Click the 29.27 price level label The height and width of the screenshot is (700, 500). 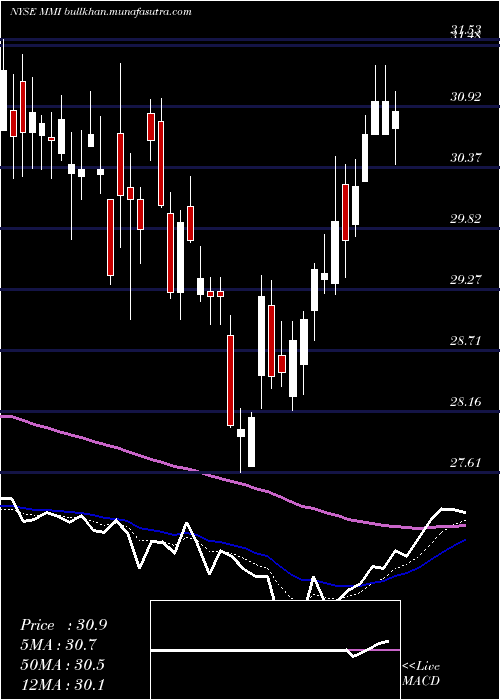tap(466, 279)
